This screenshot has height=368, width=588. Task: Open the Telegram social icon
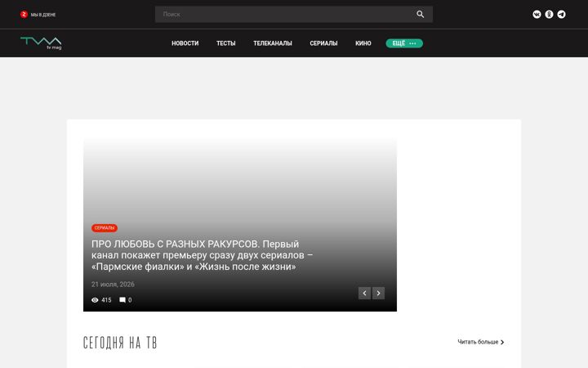(561, 14)
